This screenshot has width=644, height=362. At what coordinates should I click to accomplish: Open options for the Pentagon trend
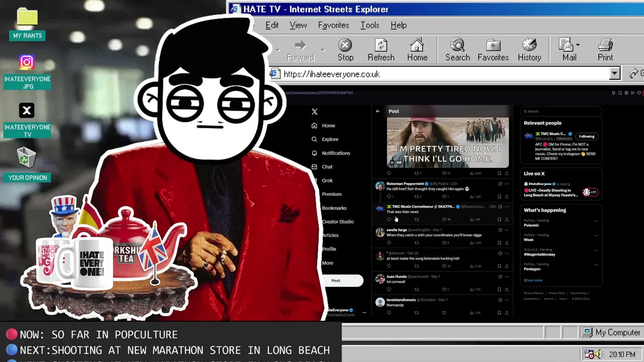(596, 264)
